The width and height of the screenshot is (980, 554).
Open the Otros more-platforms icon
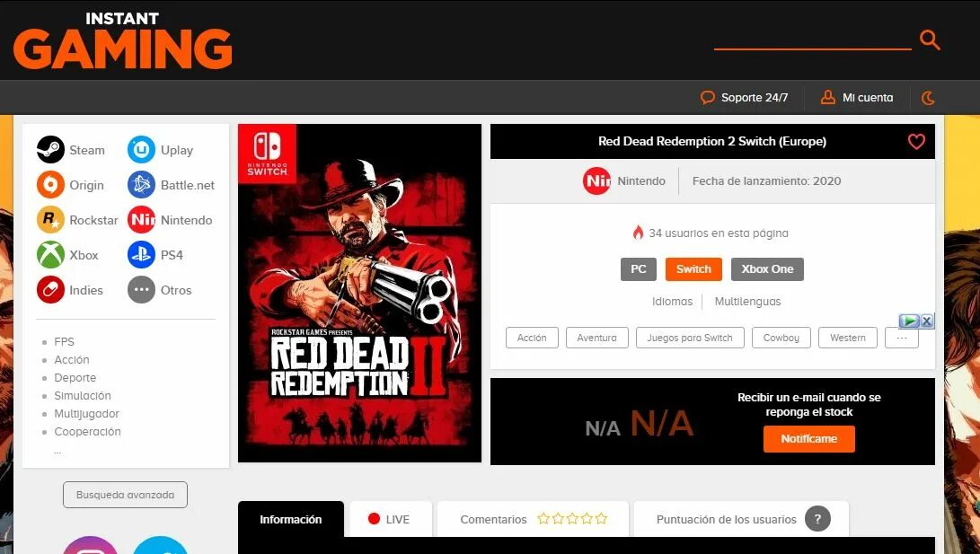[x=141, y=290]
